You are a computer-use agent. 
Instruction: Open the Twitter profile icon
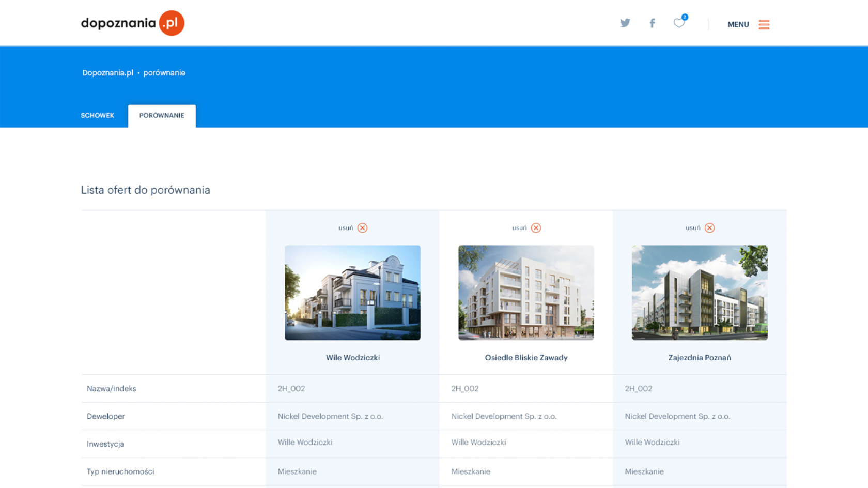tap(625, 23)
